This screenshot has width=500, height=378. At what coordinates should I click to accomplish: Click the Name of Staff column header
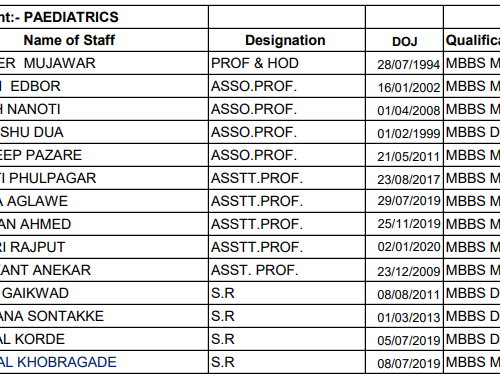(x=104, y=40)
